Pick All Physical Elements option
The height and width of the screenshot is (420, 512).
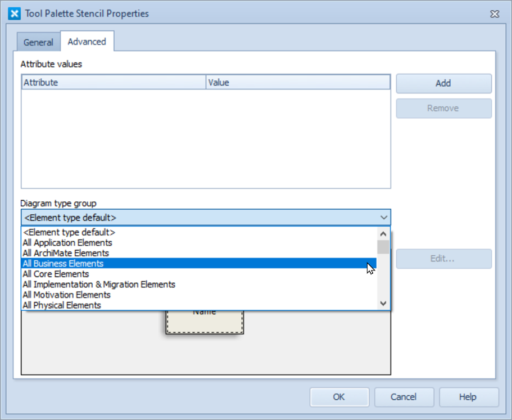(x=198, y=305)
